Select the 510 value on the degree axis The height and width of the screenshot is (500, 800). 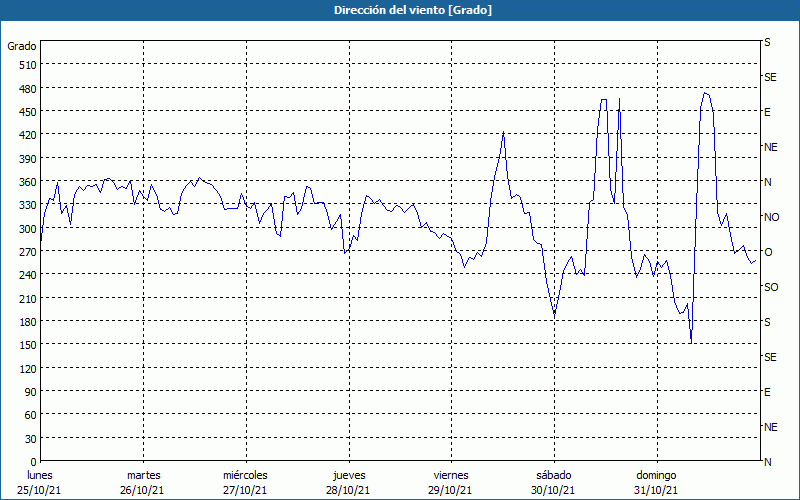[28, 65]
